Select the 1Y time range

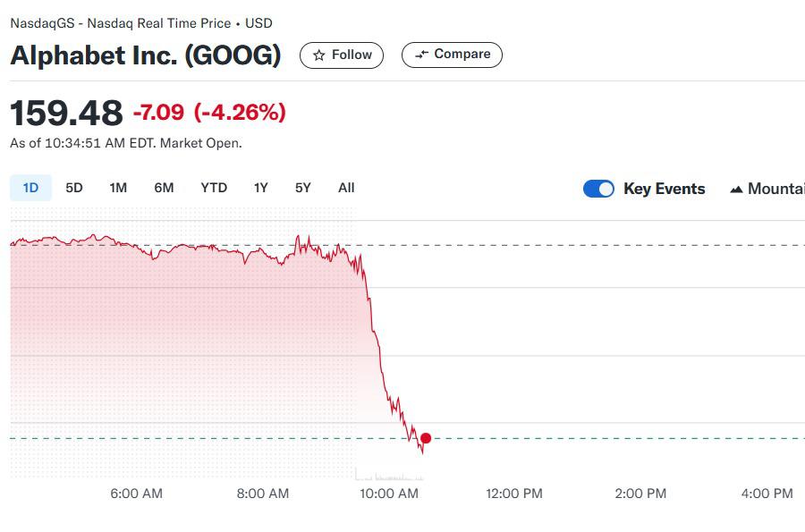click(260, 188)
